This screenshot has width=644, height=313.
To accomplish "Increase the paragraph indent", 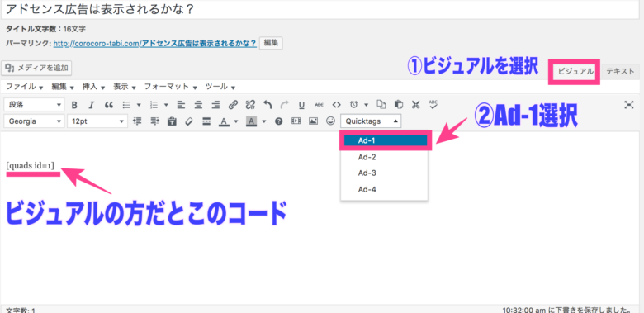I will (155, 121).
